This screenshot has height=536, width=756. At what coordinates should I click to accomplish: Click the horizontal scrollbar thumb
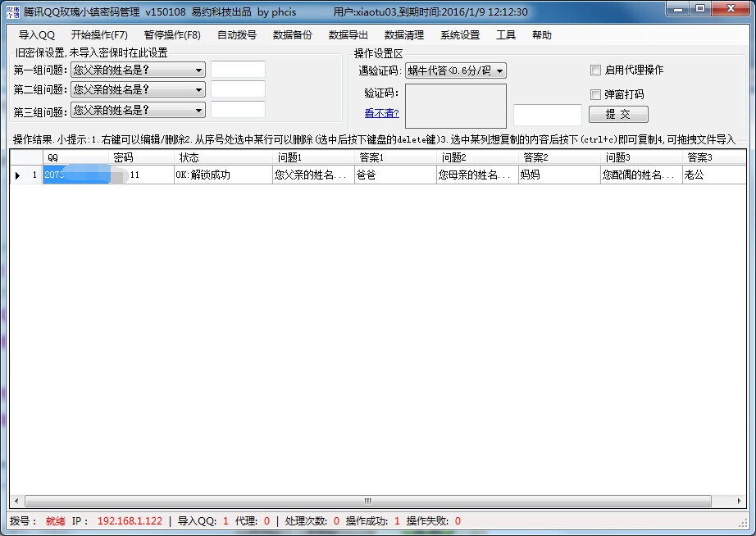pyautogui.click(x=368, y=501)
